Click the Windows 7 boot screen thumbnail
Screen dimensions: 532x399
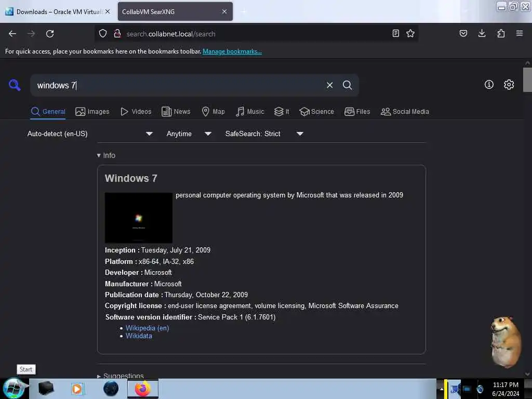[x=138, y=218]
